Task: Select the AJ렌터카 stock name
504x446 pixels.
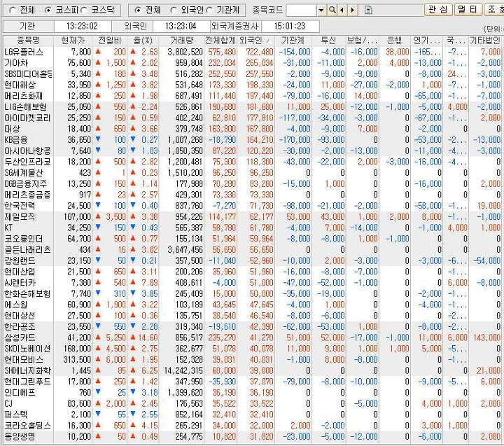Action: click(x=20, y=283)
